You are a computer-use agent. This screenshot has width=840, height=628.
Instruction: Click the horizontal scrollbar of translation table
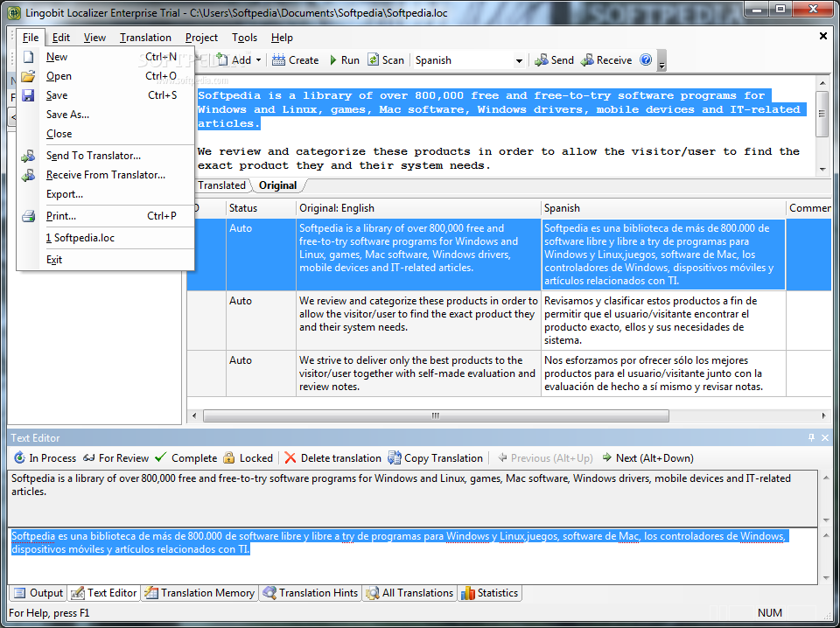click(x=436, y=415)
